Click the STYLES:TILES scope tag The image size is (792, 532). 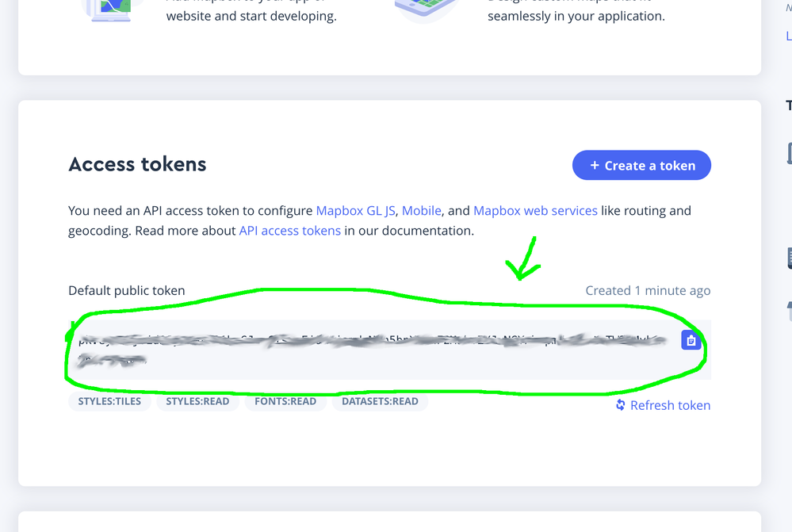pos(109,401)
